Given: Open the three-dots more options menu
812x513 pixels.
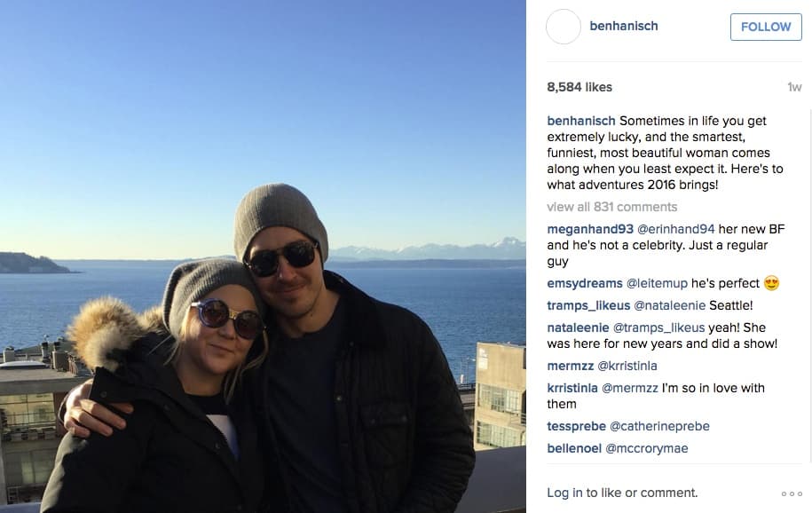Looking at the screenshot, I should (792, 493).
